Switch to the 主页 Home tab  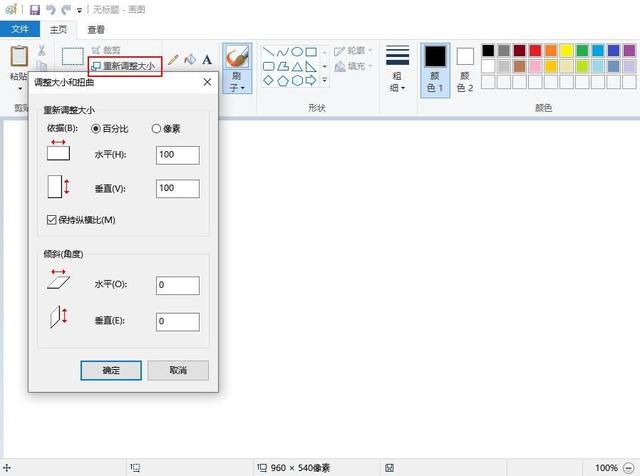coord(58,29)
